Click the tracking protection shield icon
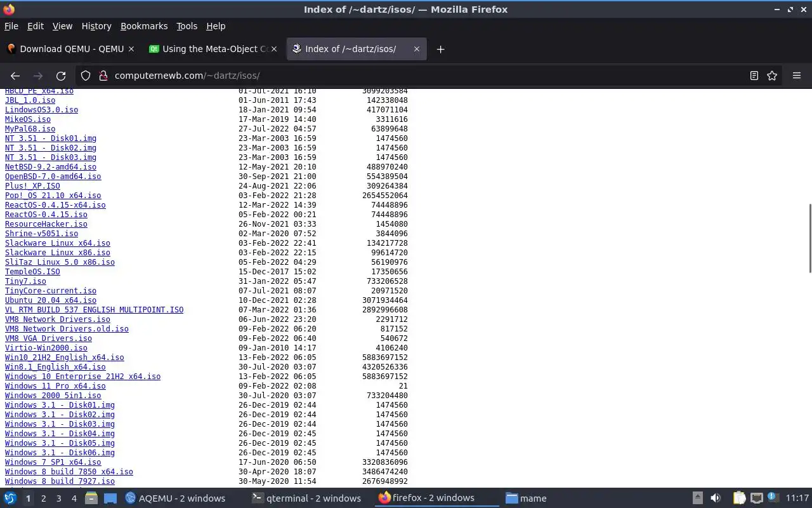The image size is (812, 508). (x=86, y=76)
